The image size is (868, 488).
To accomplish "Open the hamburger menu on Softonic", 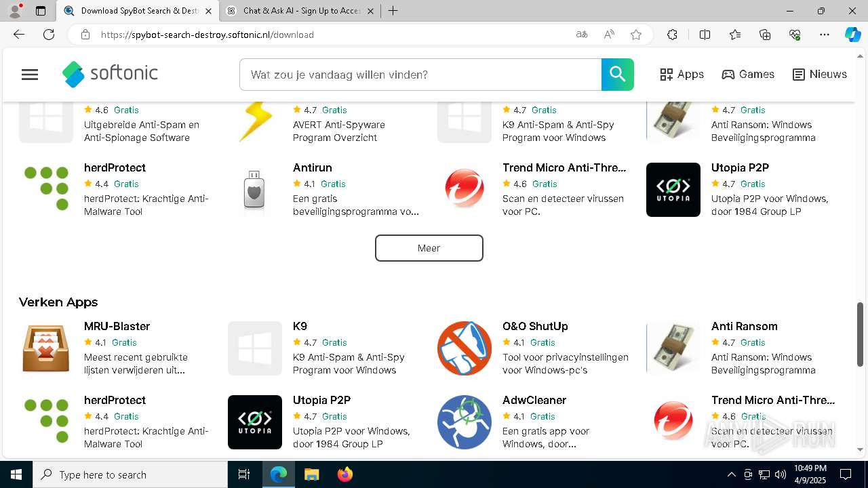I will click(x=30, y=75).
